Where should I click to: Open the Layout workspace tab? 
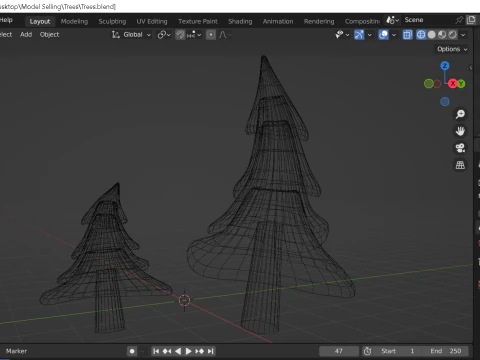(40, 21)
